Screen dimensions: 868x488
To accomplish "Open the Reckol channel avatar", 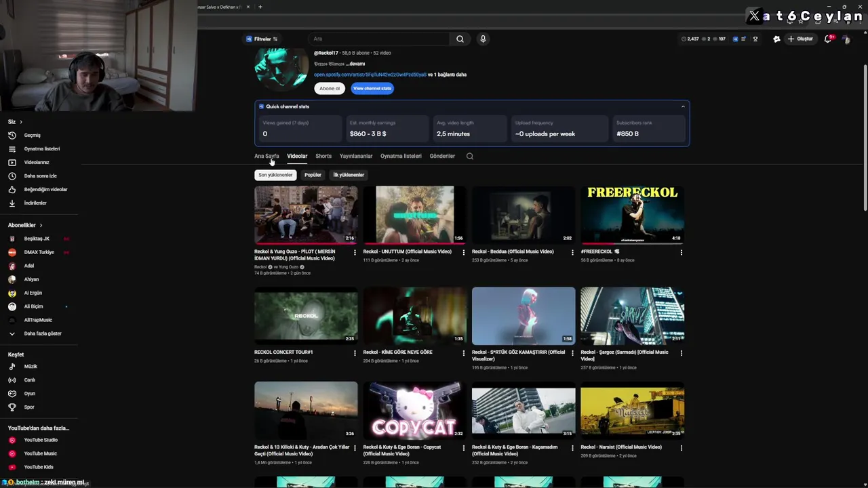I will pyautogui.click(x=281, y=68).
